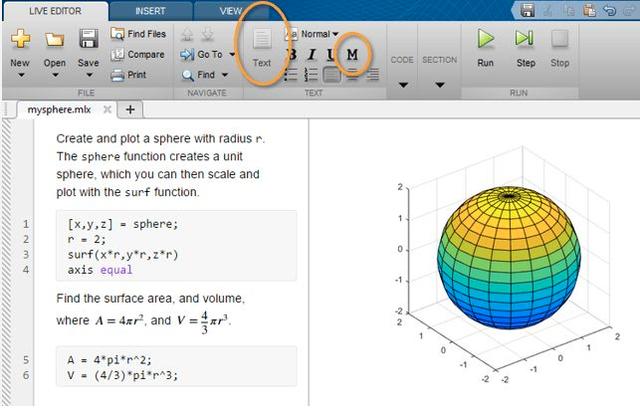Click the quick access copy icon
This screenshot has height=412, width=640.
[x=570, y=11]
